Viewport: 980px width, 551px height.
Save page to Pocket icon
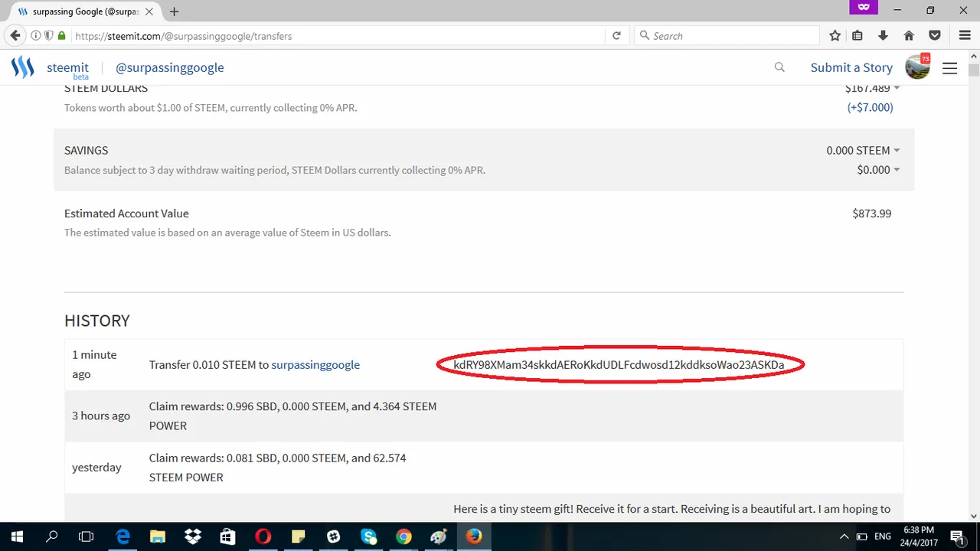pyautogui.click(x=935, y=35)
